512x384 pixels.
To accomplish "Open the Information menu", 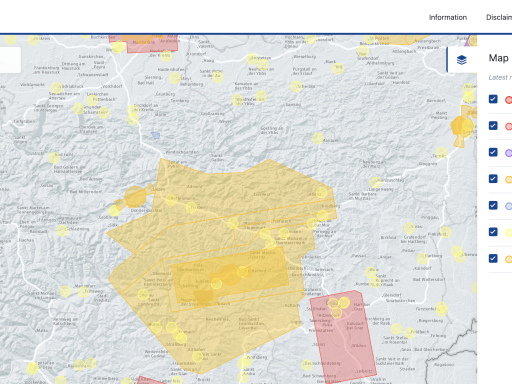I will (x=448, y=17).
